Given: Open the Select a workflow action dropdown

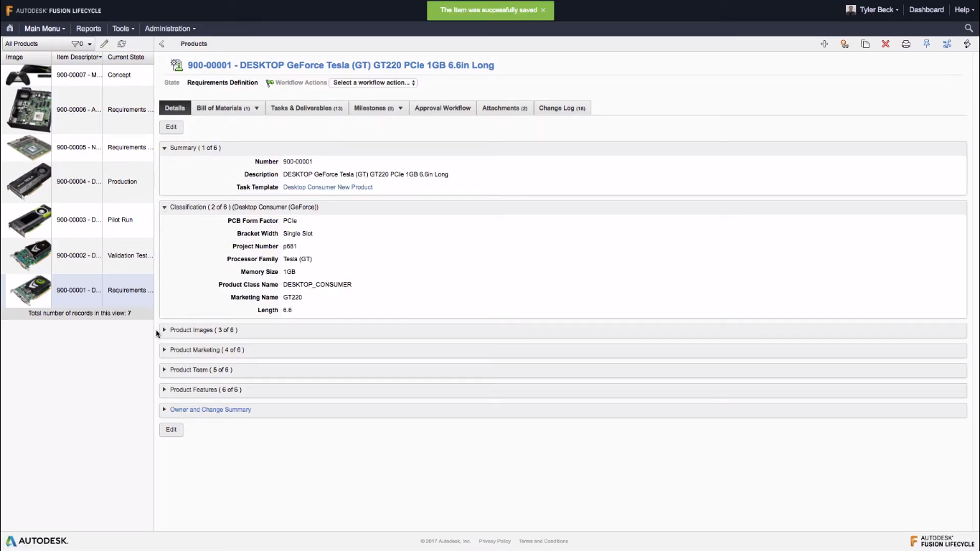Looking at the screenshot, I should [373, 83].
